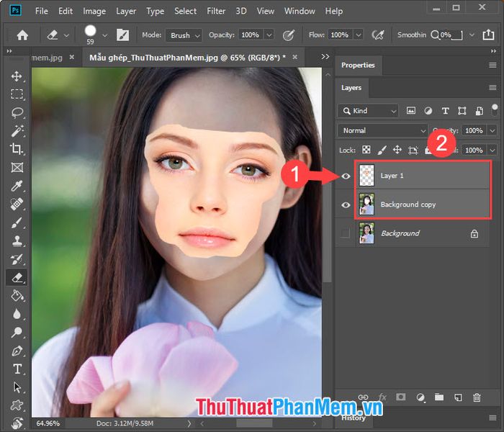The width and height of the screenshot is (504, 432).
Task: Switch to the Properties panel tab
Action: click(x=358, y=66)
